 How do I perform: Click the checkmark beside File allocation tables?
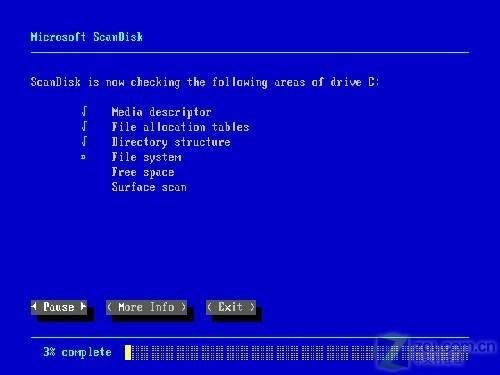click(84, 126)
